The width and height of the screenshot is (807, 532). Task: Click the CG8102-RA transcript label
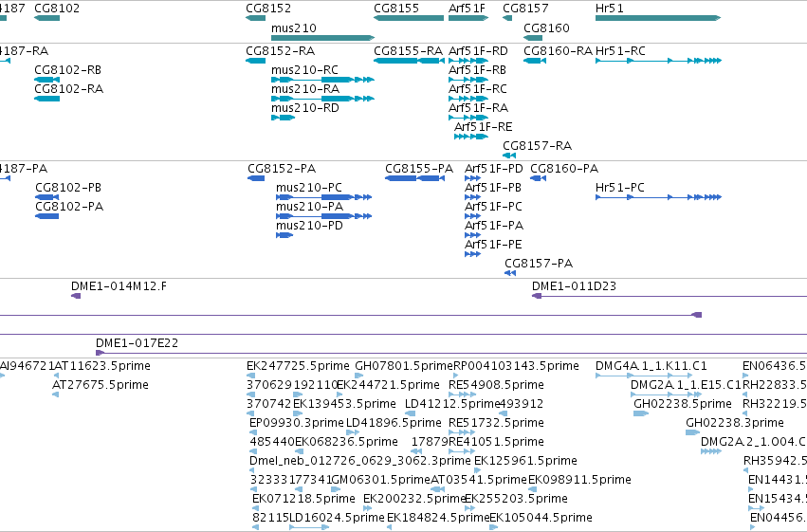69,89
